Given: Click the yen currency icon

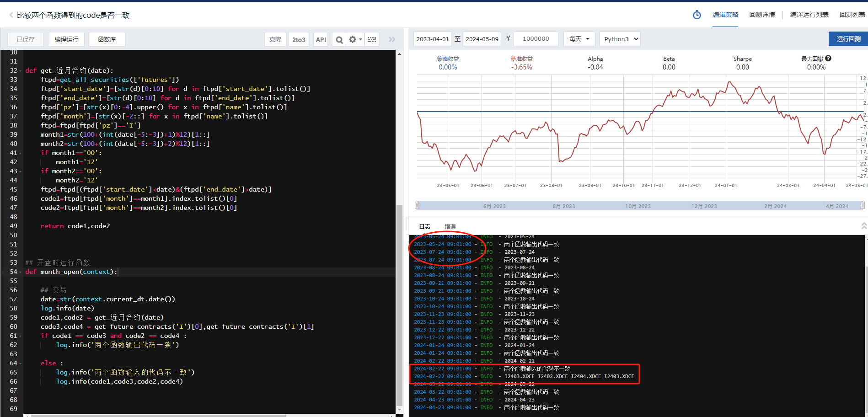Looking at the screenshot, I should click(508, 39).
